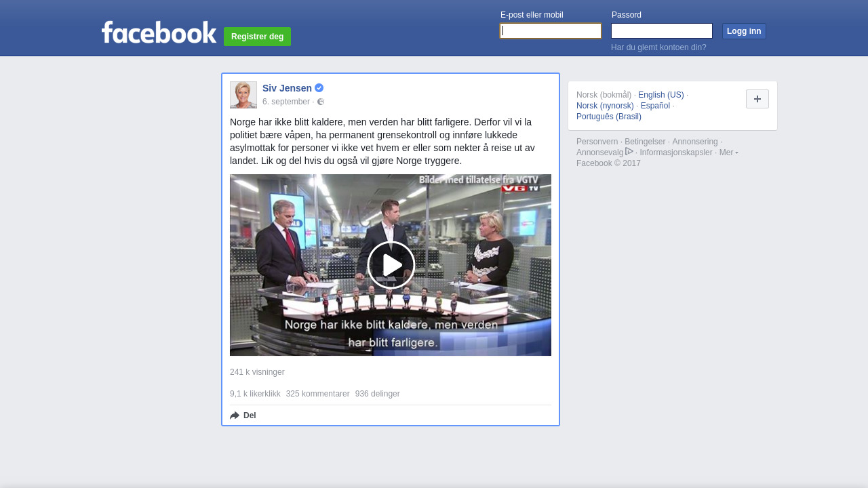Click Siv Jensen's profile picture
Viewport: 868px width, 488px height.
click(x=243, y=95)
